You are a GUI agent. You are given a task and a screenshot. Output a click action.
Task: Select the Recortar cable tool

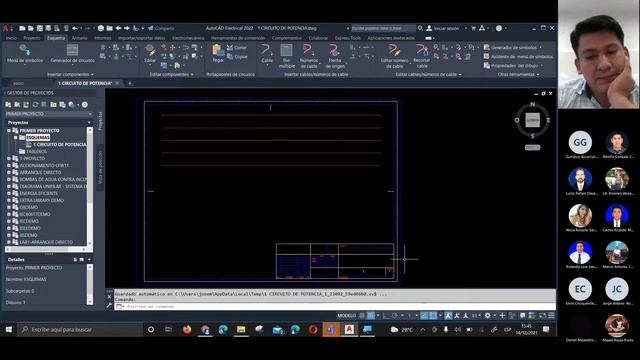tap(422, 56)
